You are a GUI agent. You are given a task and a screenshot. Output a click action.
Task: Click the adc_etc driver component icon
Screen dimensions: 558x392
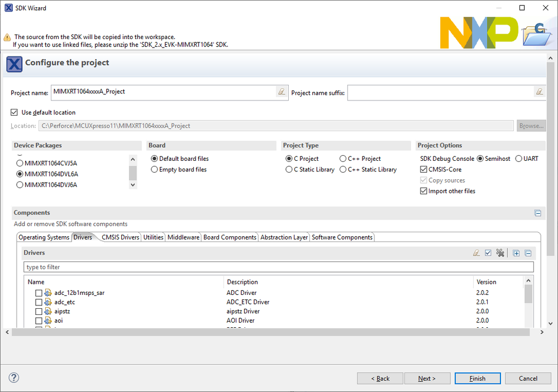[x=48, y=302]
